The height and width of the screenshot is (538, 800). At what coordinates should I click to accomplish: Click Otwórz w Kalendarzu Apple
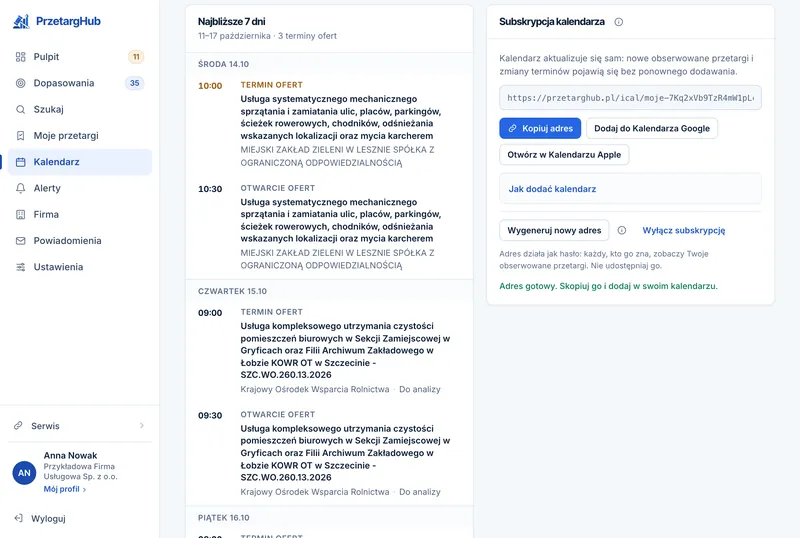[x=564, y=155]
